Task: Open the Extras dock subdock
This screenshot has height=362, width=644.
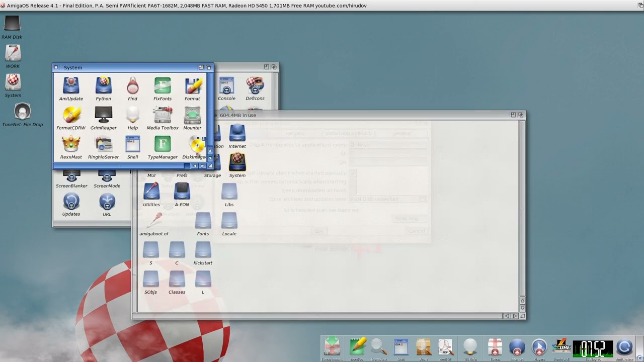Action: 496,348
